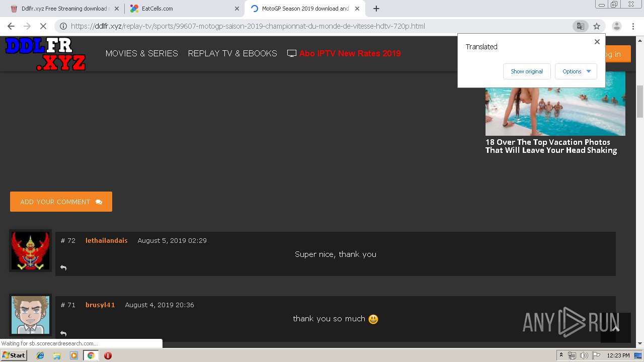
Task: Click the scrollbar down arrow
Action: [x=639, y=344]
